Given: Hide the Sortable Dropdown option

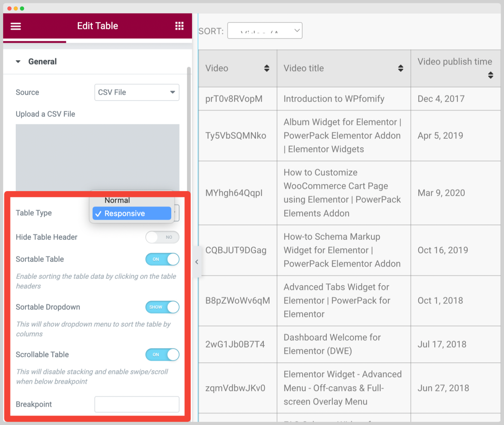Looking at the screenshot, I should pyautogui.click(x=162, y=307).
